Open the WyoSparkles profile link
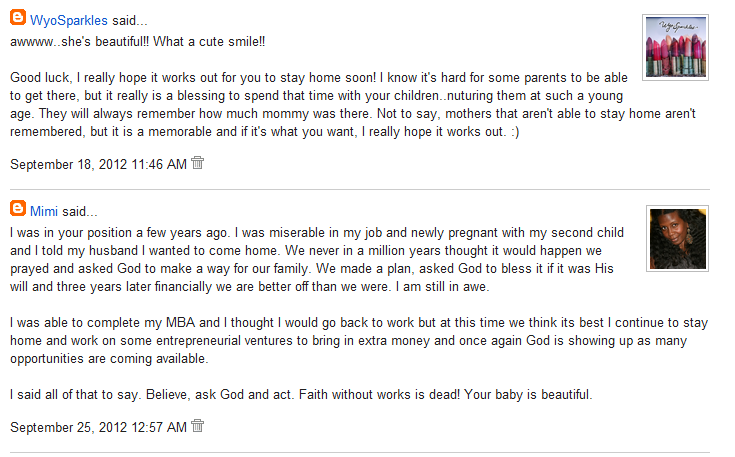 click(70, 21)
